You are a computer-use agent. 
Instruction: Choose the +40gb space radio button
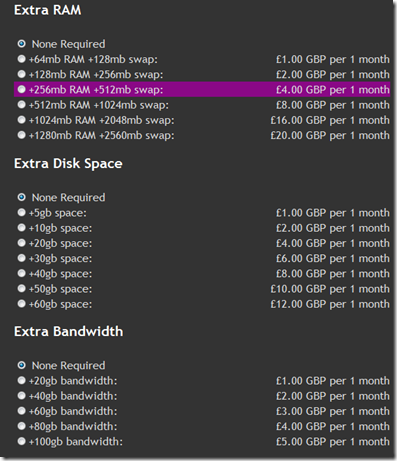coord(22,273)
